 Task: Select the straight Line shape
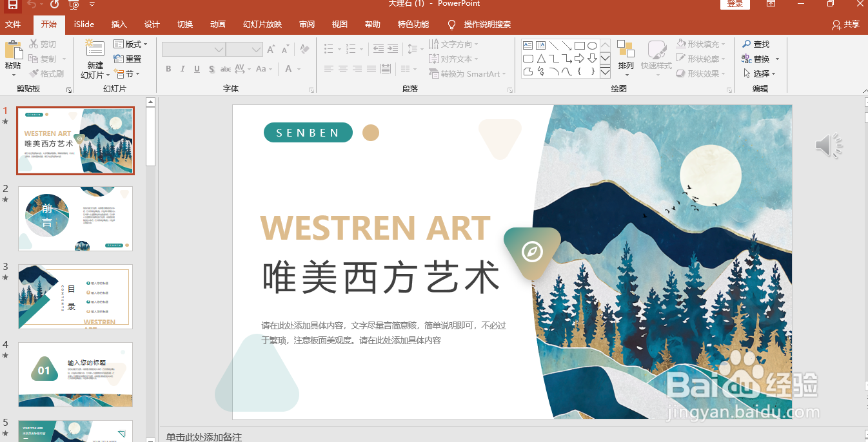point(553,46)
